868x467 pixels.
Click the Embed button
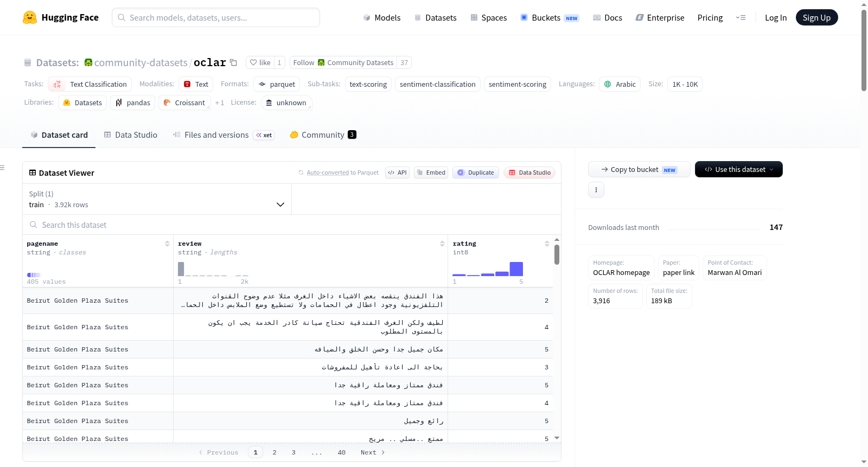click(431, 172)
